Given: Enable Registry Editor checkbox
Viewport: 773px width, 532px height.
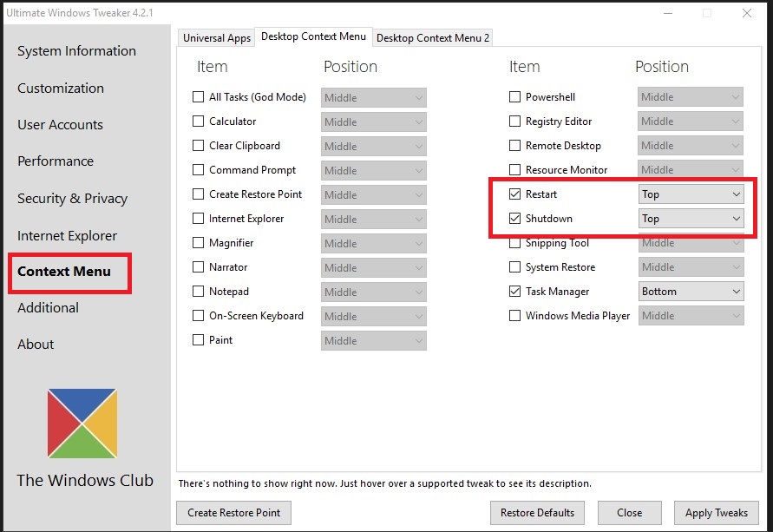Looking at the screenshot, I should (x=514, y=121).
